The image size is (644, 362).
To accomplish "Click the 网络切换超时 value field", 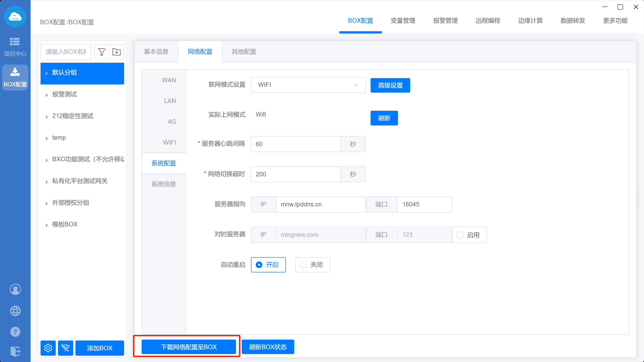I will tap(296, 174).
